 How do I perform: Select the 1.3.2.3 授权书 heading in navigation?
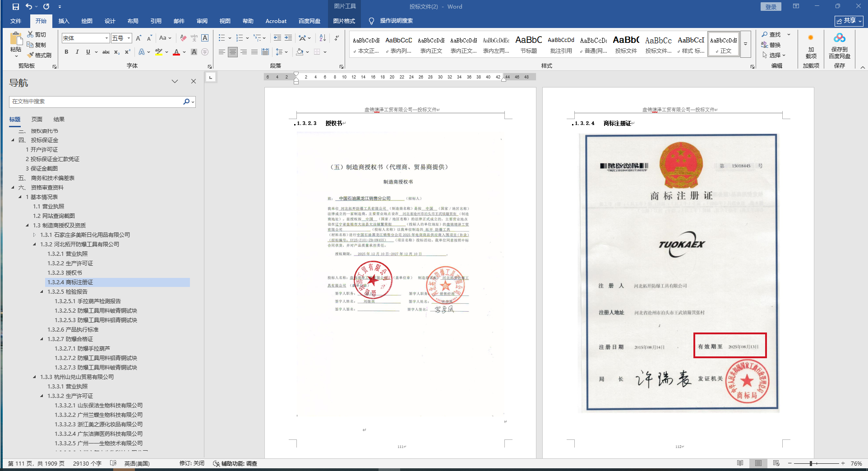coord(65,273)
